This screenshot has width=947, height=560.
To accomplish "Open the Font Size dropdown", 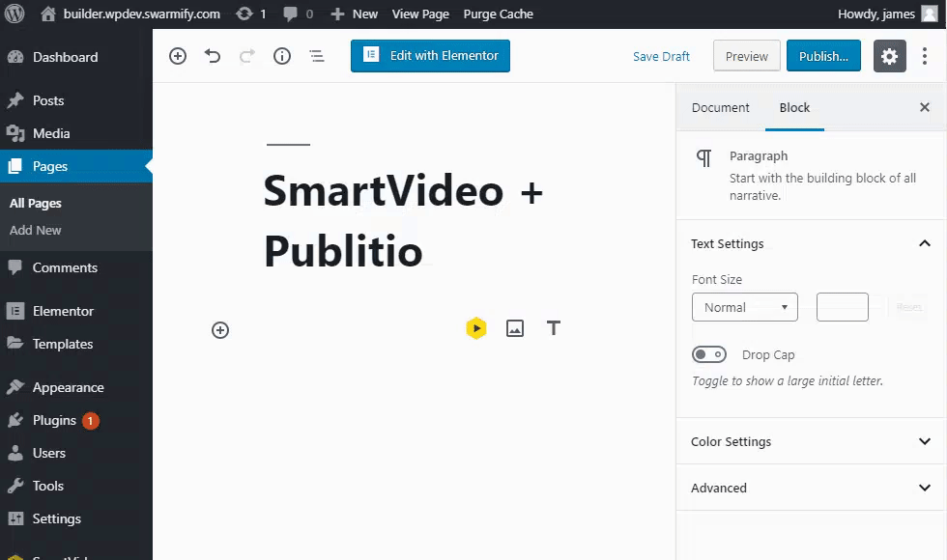I will click(744, 308).
